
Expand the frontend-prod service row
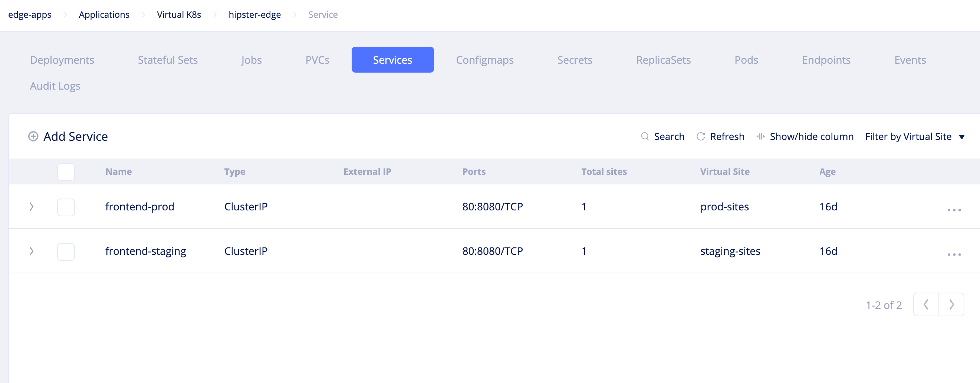click(x=32, y=207)
